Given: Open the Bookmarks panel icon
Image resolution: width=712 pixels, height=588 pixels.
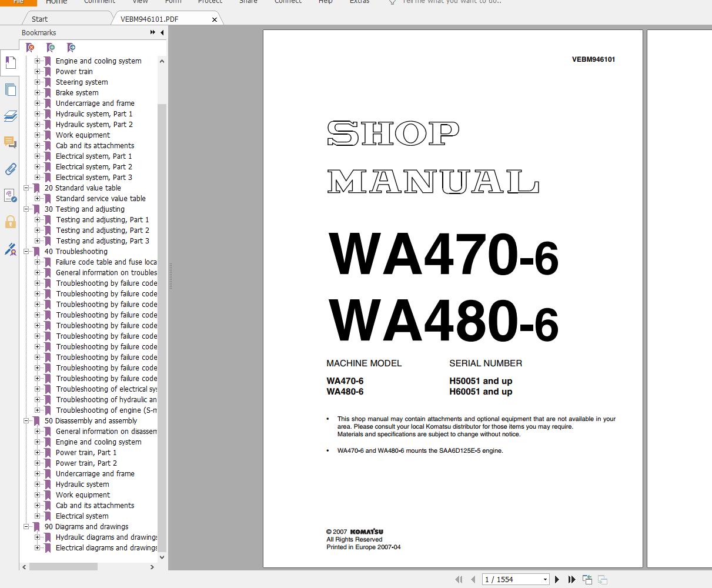Looking at the screenshot, I should click(x=10, y=62).
